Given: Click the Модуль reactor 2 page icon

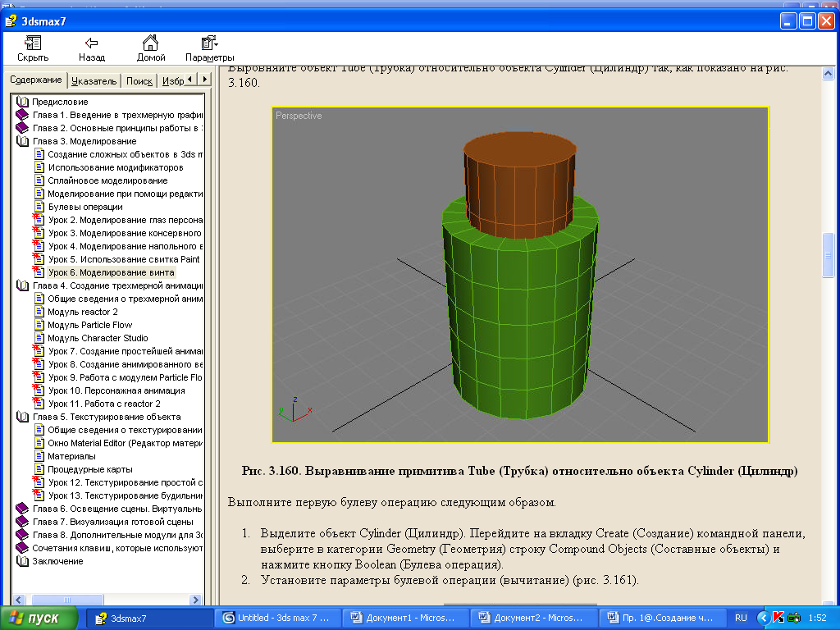Looking at the screenshot, I should pos(39,312).
